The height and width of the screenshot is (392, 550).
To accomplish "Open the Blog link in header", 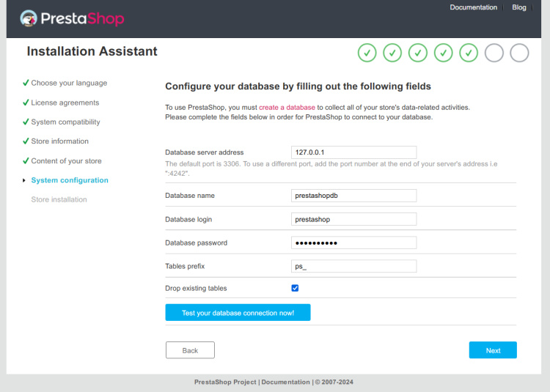I will pos(519,7).
